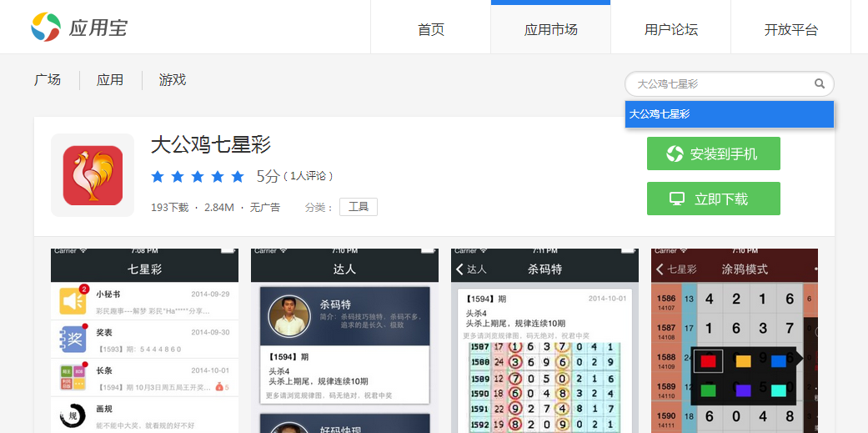868x433 pixels.
Task: Click the fifth rating star
Action: pos(238,177)
